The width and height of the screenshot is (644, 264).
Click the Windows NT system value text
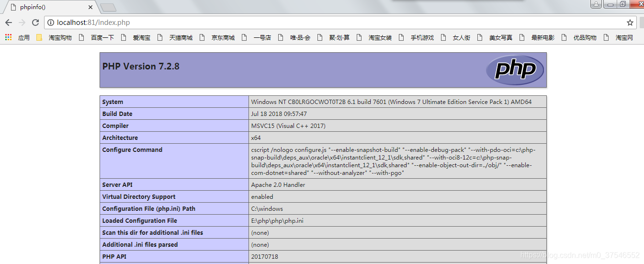(x=391, y=102)
